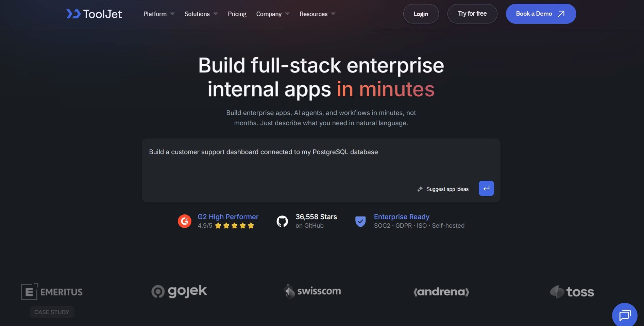Click Book a Demo button
The image size is (644, 326).
pos(541,14)
